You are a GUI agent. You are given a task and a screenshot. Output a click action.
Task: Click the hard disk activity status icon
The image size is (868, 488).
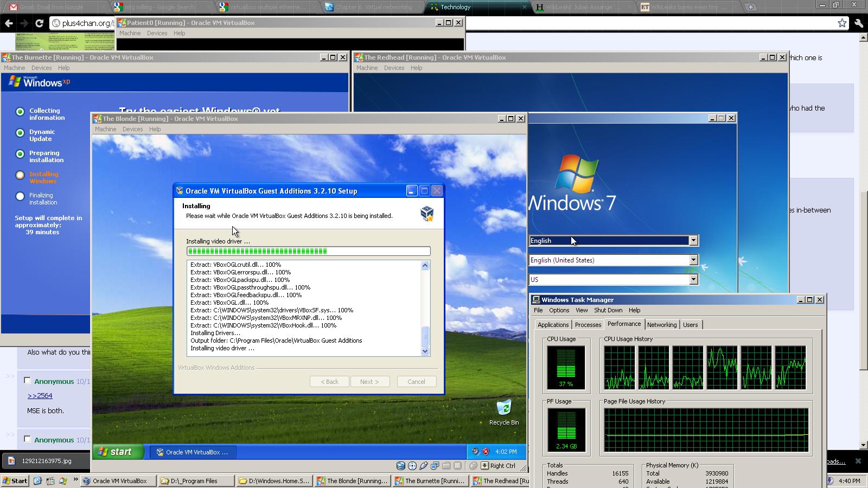(x=401, y=466)
